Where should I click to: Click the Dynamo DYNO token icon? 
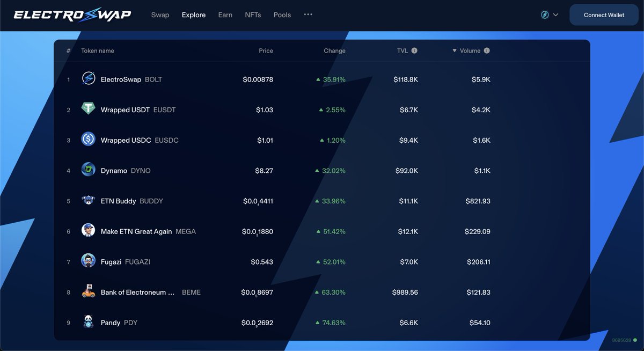[x=88, y=170]
